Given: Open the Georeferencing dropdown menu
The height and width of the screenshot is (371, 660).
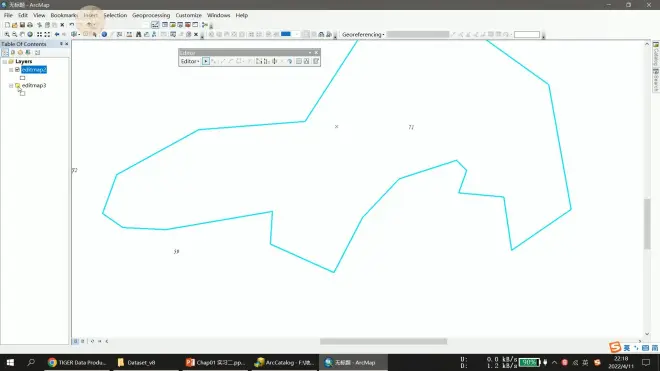Looking at the screenshot, I should (x=363, y=35).
